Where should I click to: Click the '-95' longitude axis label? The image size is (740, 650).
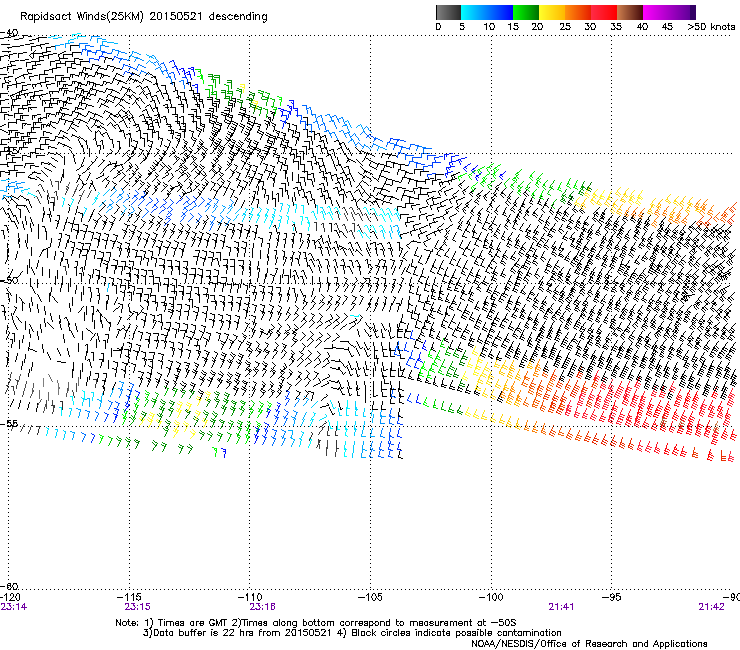click(612, 597)
